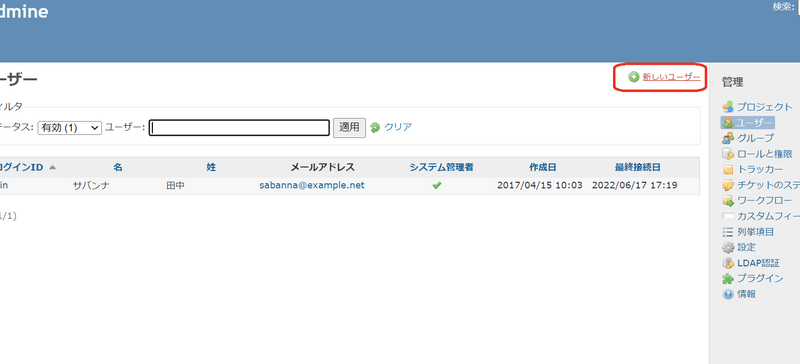
Task: Sort by システム管理者 column header
Action: 441,167
